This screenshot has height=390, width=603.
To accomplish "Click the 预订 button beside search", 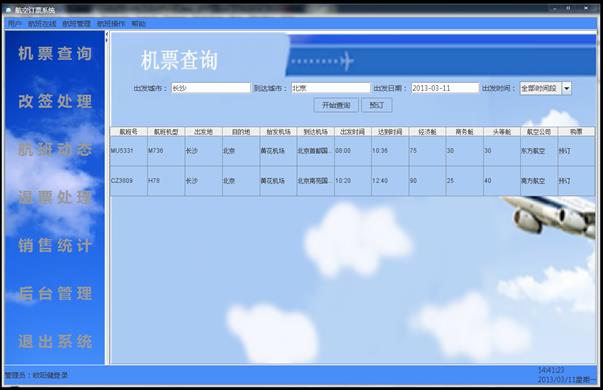I will click(x=377, y=105).
